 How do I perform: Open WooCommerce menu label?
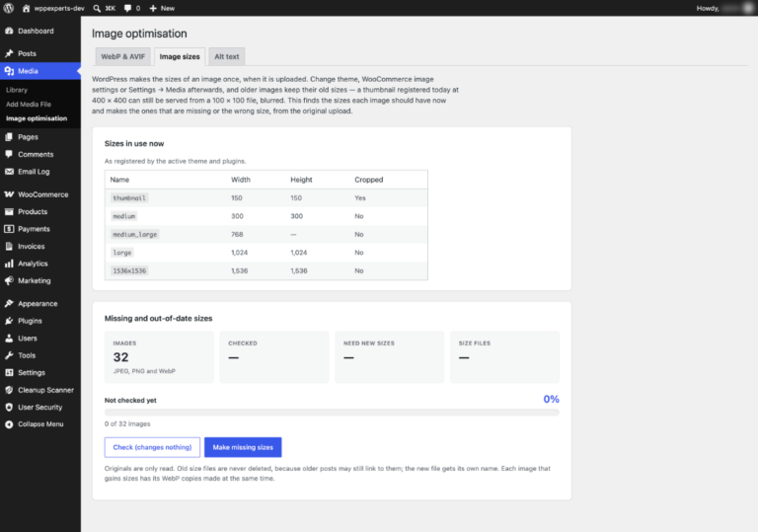[x=43, y=194]
